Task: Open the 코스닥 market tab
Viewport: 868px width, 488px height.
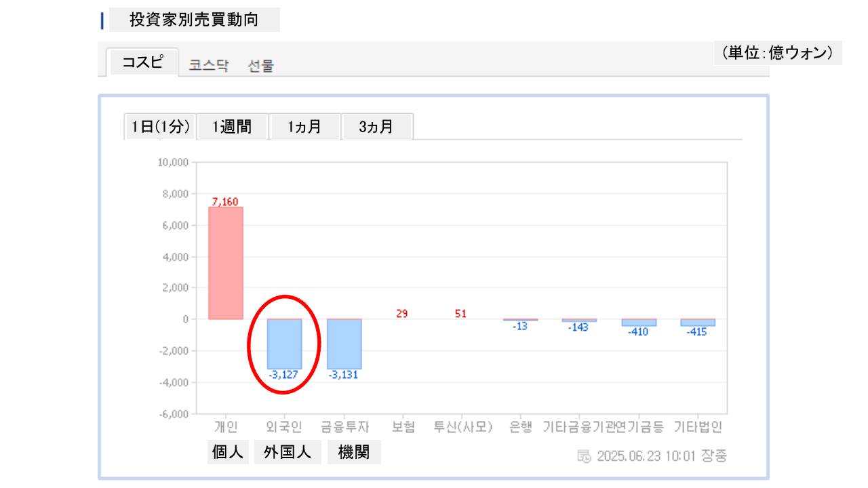Action: pos(209,66)
